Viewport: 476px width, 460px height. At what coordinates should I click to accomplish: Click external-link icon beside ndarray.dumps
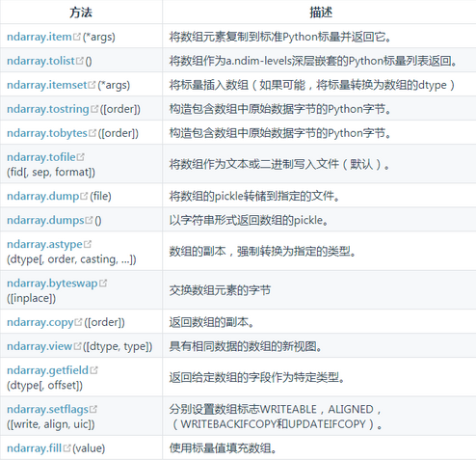tap(89, 220)
